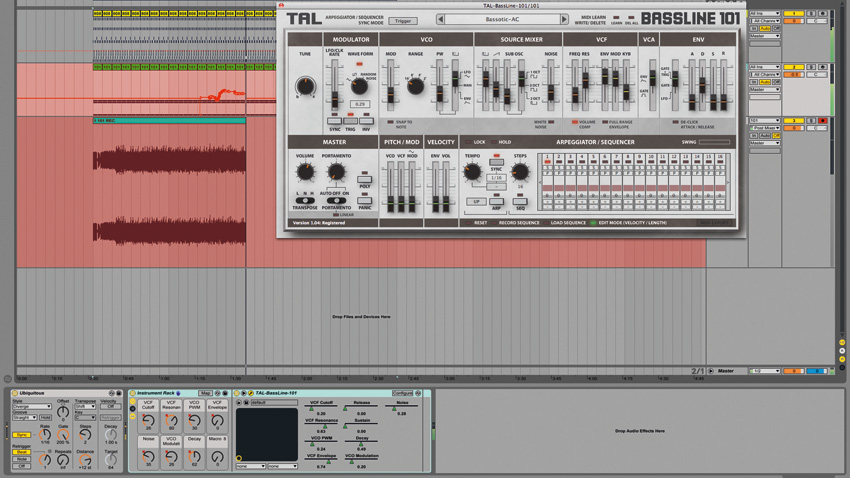This screenshot has width=850, height=478.
Task: Click the modulator WAVE FORM knob
Action: point(359,86)
